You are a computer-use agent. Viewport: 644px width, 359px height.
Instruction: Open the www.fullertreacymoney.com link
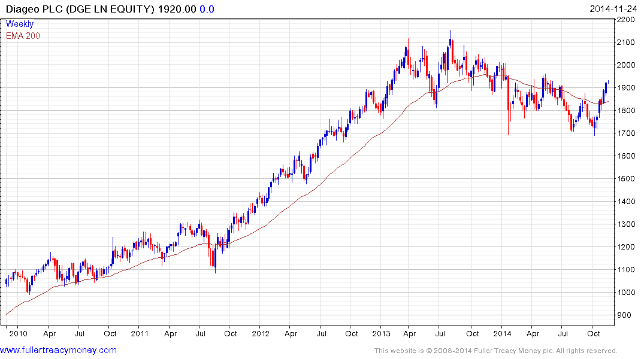click(58, 350)
